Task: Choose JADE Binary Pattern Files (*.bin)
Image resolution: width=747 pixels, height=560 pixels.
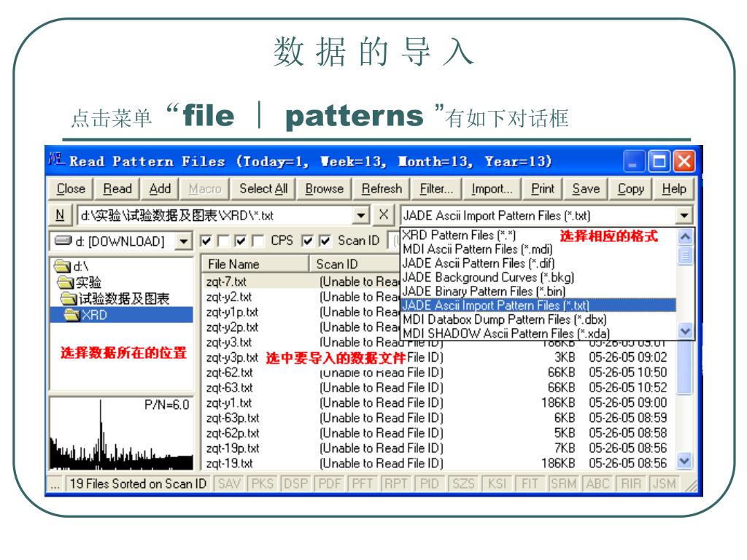Action: pyautogui.click(x=538, y=291)
